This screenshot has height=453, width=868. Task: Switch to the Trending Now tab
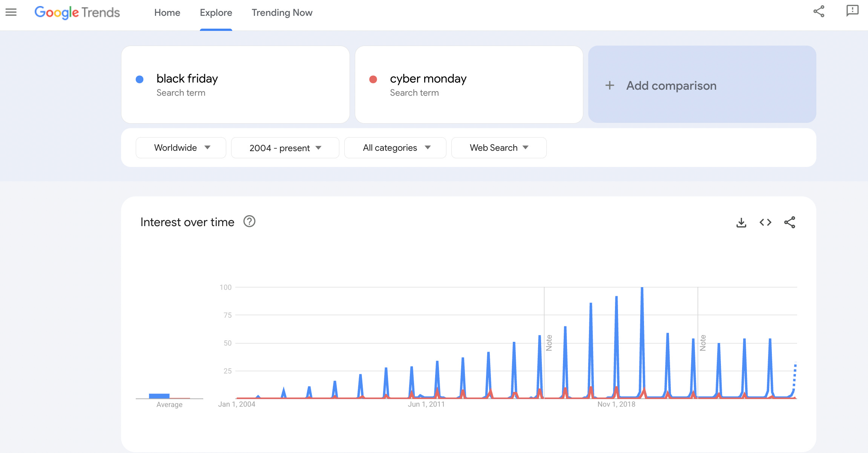click(x=282, y=12)
